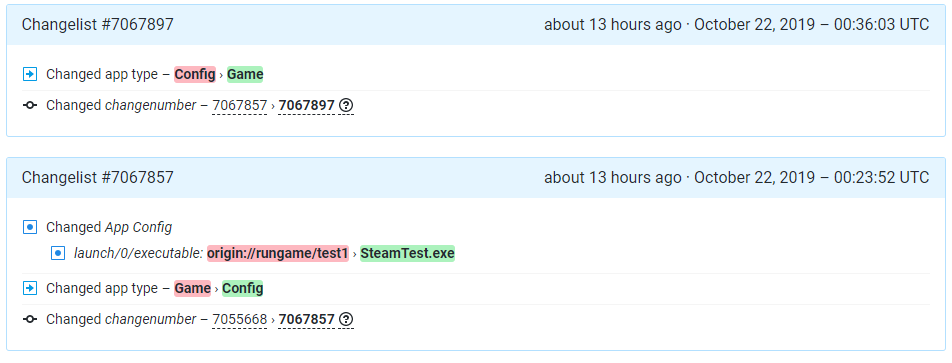The height and width of the screenshot is (363, 952).
Task: Click the timestamp October 22, 2019 – 00:23:52 UTC
Action: 812,178
